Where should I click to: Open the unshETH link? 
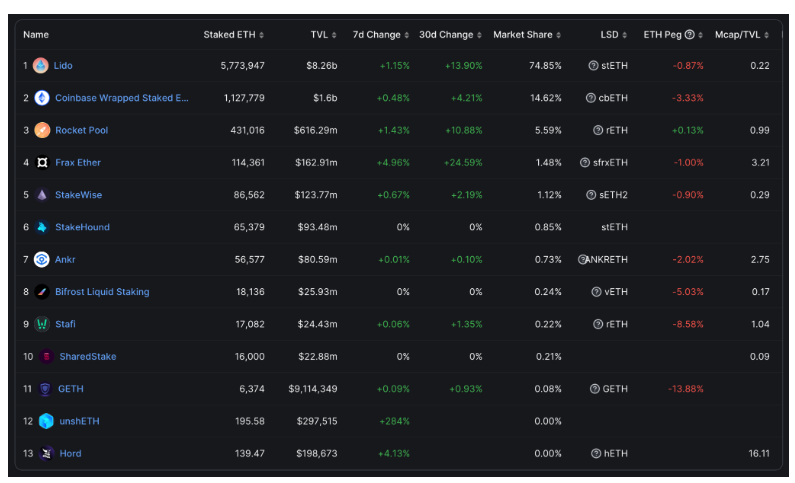79,421
